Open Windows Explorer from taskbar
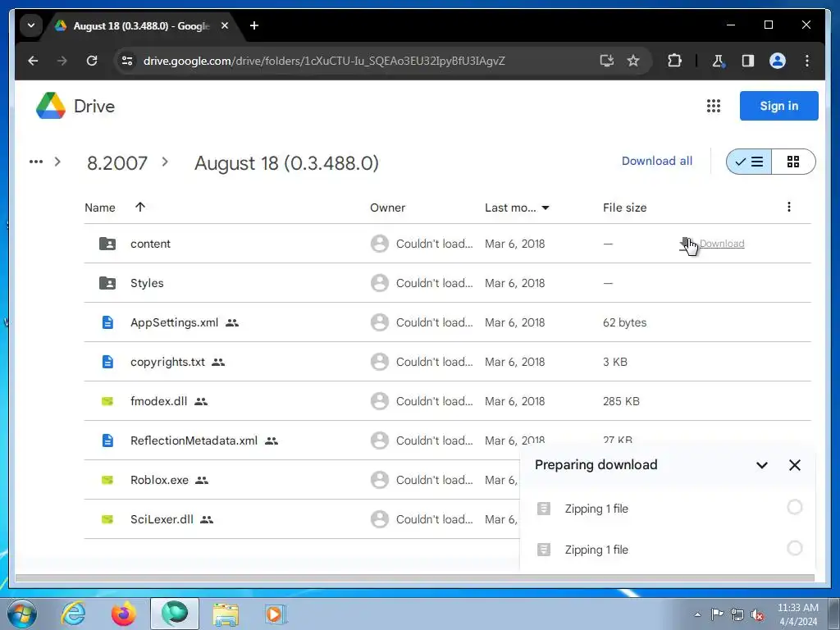This screenshot has width=840, height=630. pos(226,614)
